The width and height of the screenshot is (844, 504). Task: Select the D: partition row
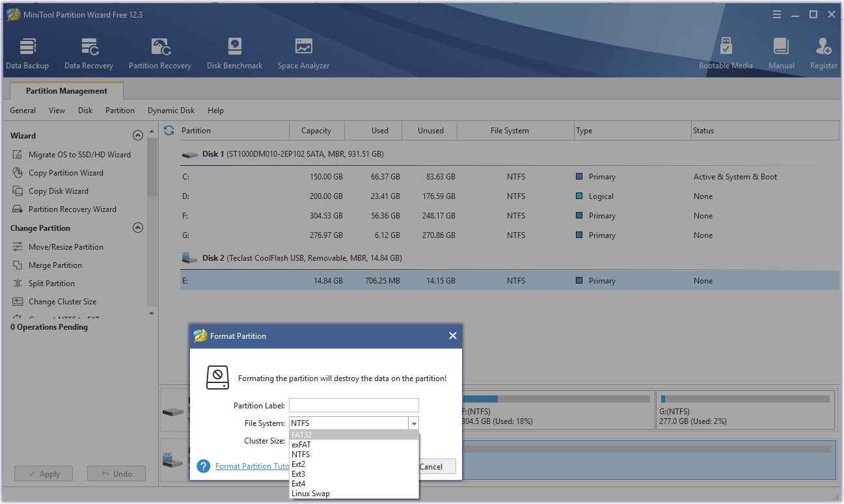[x=510, y=196]
